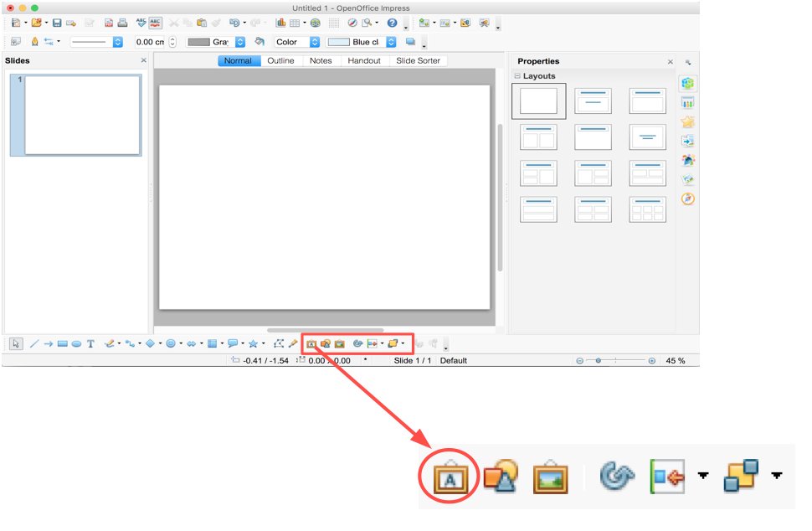Image resolution: width=812 pixels, height=531 pixels.
Task: Export directly as PDF
Action: click(110, 23)
